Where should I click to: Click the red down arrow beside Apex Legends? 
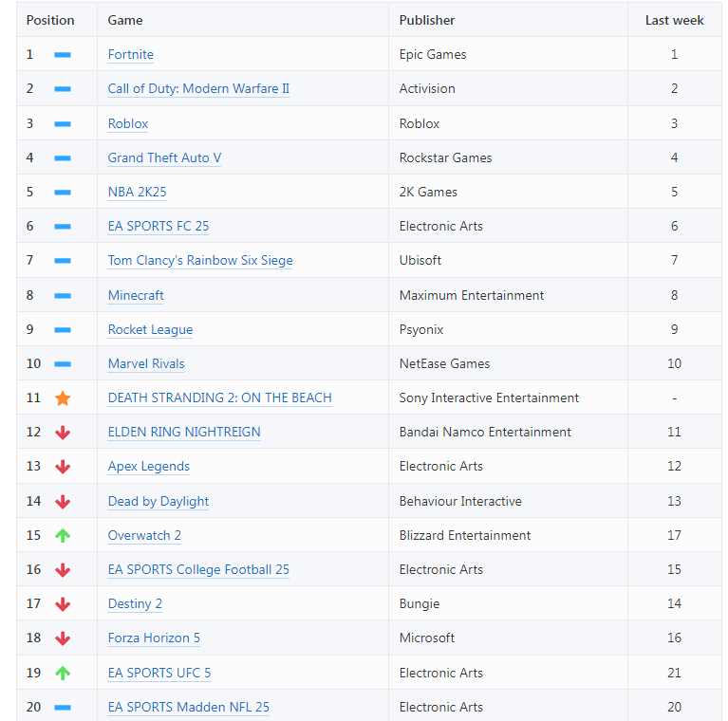63,467
